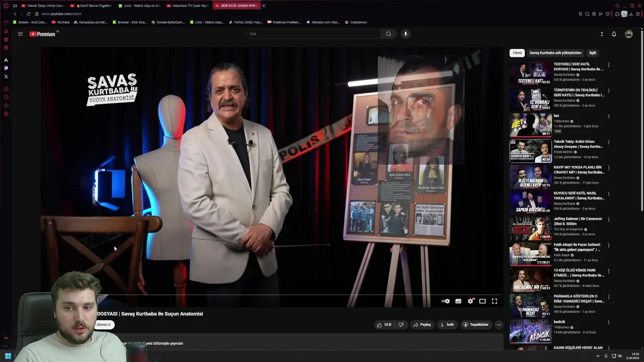This screenshot has width=644, height=362.
Task: Select the Tümü filter chip
Action: point(517,53)
